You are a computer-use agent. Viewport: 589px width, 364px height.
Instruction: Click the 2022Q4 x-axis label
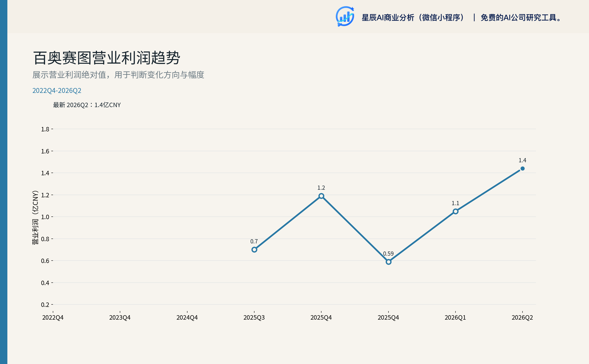tap(53, 318)
